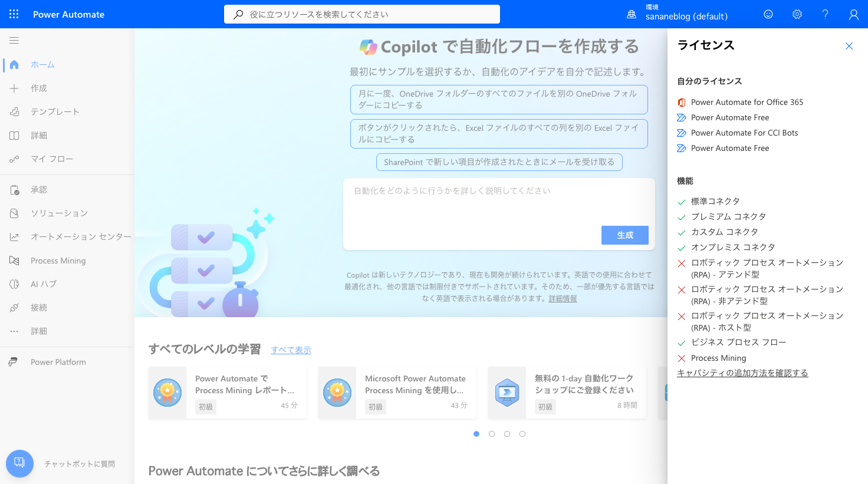Close the ライセンス panel
The width and height of the screenshot is (868, 484).
point(849,46)
